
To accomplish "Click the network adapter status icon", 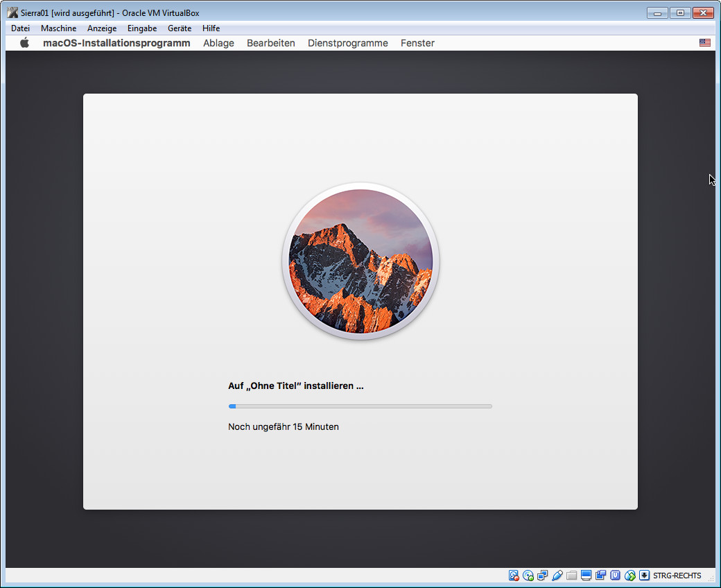I will pyautogui.click(x=543, y=576).
